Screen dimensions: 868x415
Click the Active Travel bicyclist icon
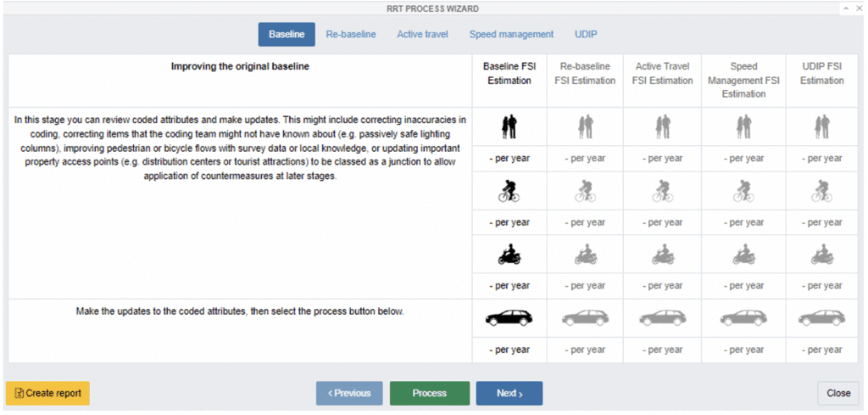[x=662, y=191]
